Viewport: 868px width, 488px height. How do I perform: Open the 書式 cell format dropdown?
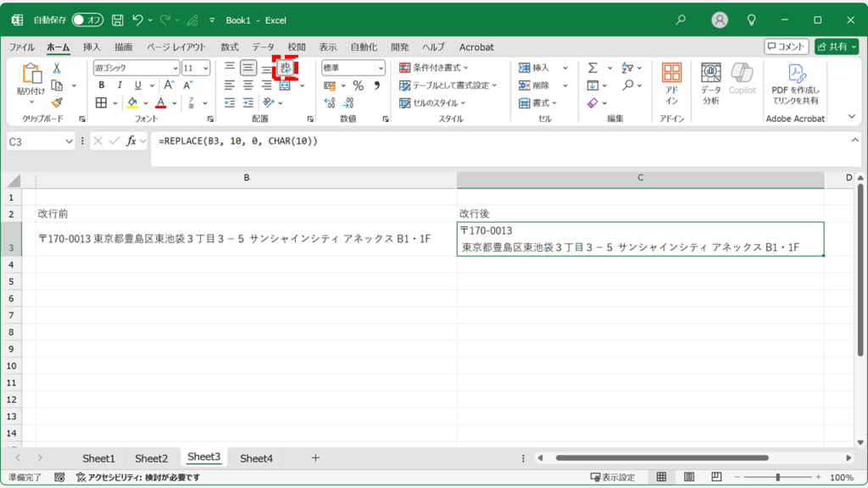point(538,103)
